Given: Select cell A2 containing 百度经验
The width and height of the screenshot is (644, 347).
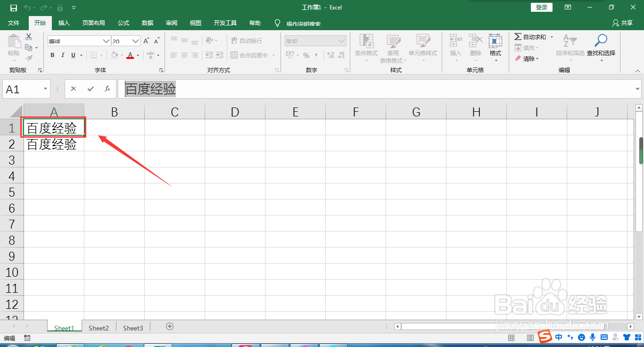Looking at the screenshot, I should [54, 144].
